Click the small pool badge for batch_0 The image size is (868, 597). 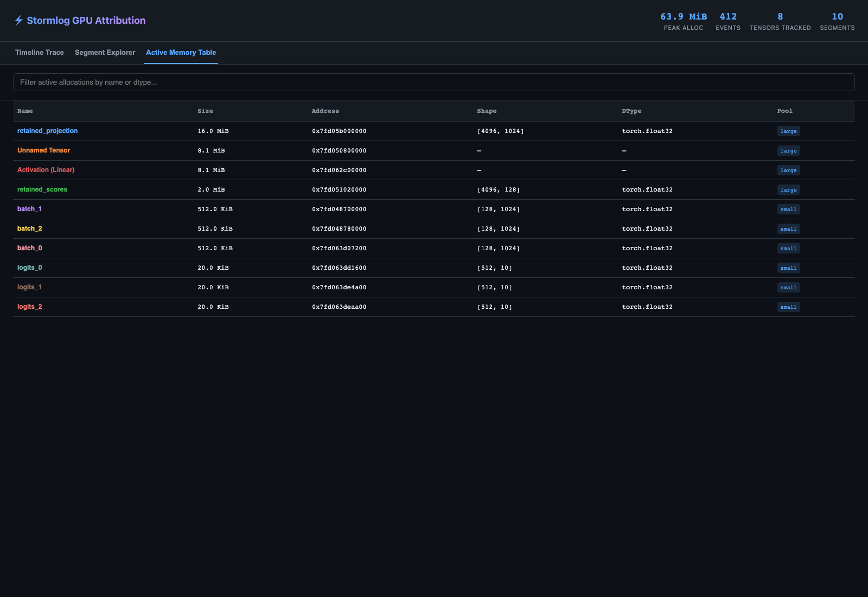pyautogui.click(x=788, y=249)
